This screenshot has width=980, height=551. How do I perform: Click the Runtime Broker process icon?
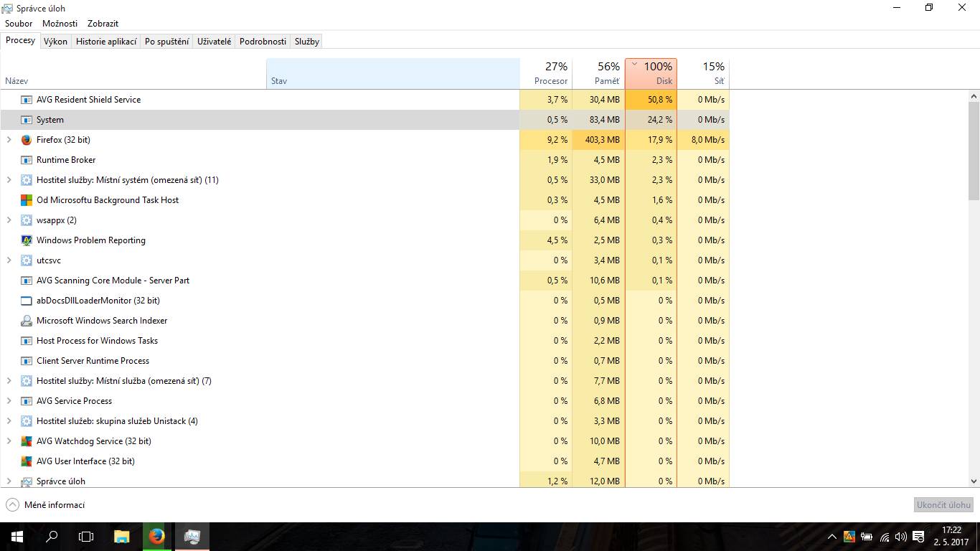pyautogui.click(x=27, y=160)
